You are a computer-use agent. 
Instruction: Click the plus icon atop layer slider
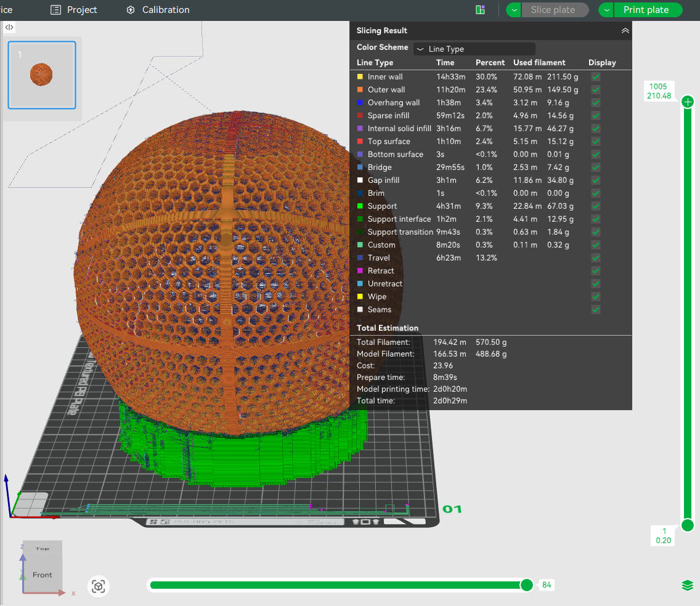[688, 102]
